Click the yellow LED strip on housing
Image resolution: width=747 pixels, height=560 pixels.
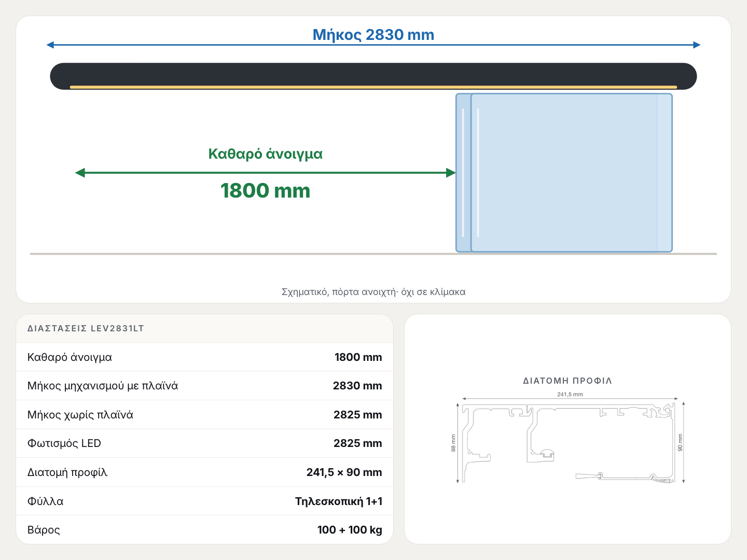(x=373, y=87)
